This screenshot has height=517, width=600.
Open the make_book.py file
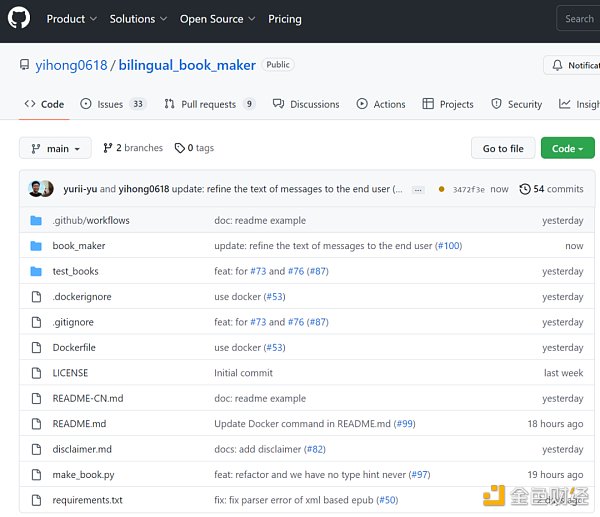click(83, 475)
